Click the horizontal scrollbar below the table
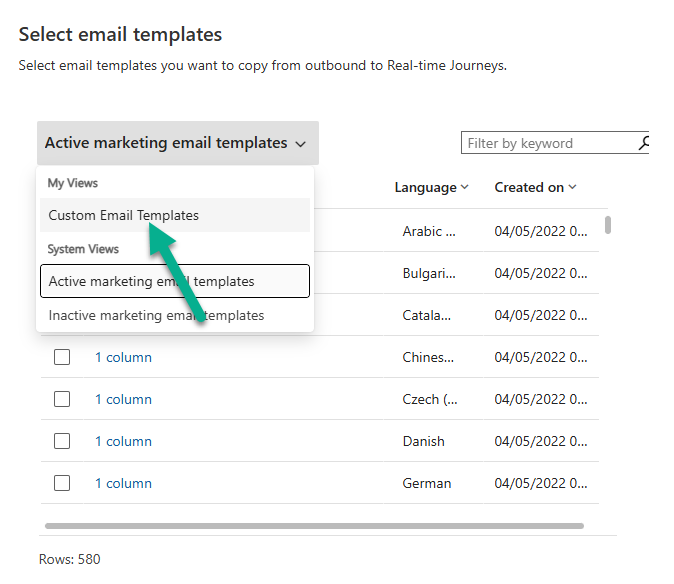Viewport: 674px width, 584px height. [314, 525]
